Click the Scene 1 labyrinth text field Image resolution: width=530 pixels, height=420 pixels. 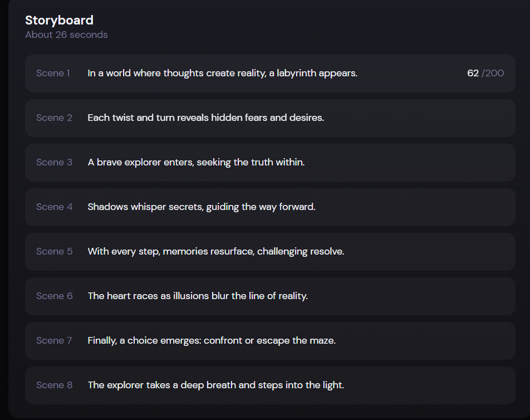(222, 73)
